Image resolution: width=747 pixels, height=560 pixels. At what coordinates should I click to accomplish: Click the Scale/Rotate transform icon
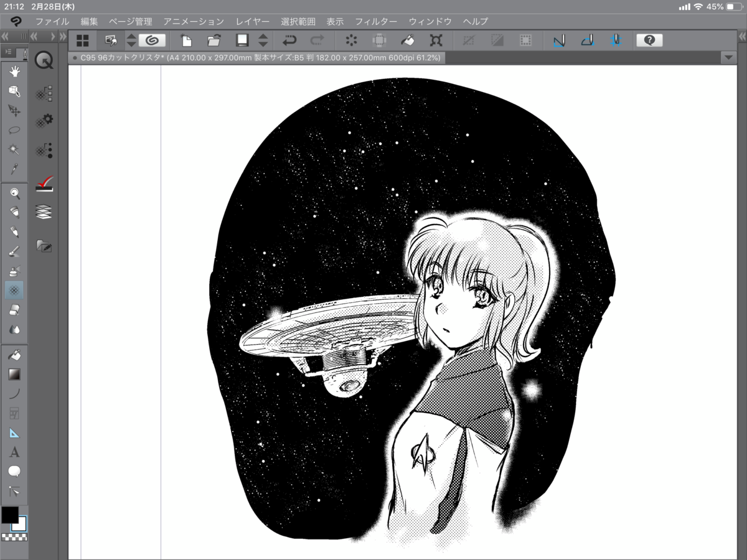436,40
